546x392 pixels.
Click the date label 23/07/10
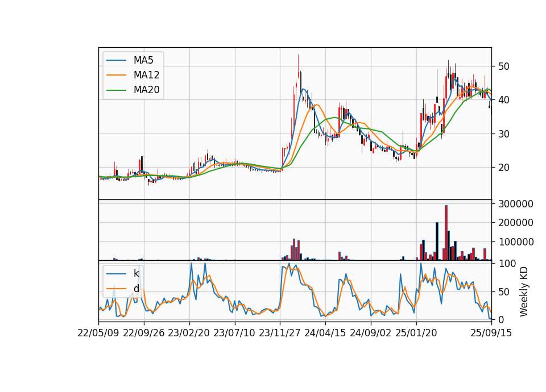pyautogui.click(x=234, y=333)
